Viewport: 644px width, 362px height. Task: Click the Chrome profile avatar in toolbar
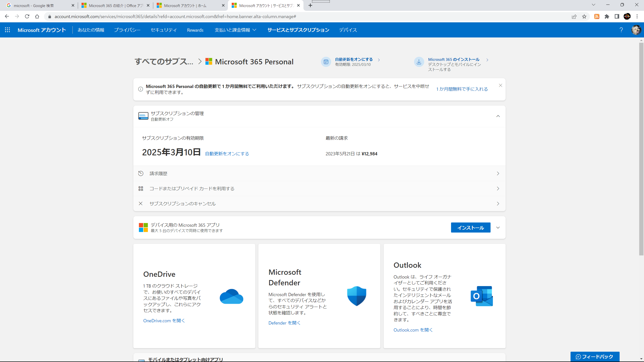627,17
